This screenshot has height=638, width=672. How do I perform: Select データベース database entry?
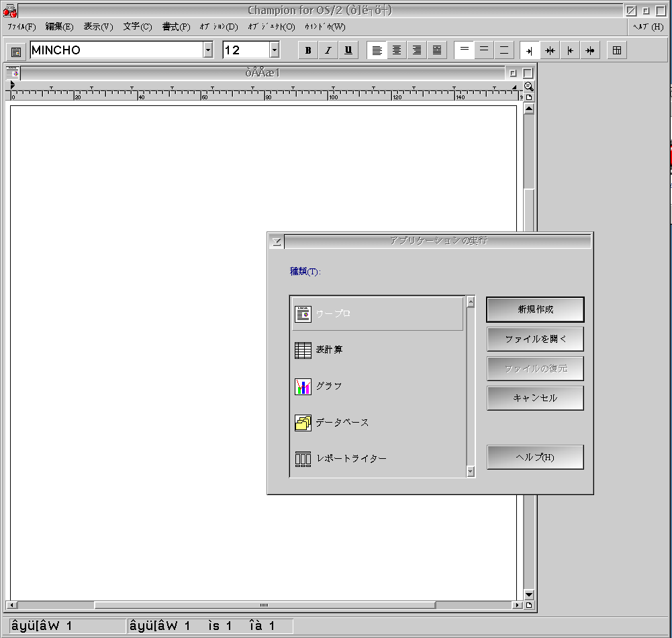click(x=377, y=423)
